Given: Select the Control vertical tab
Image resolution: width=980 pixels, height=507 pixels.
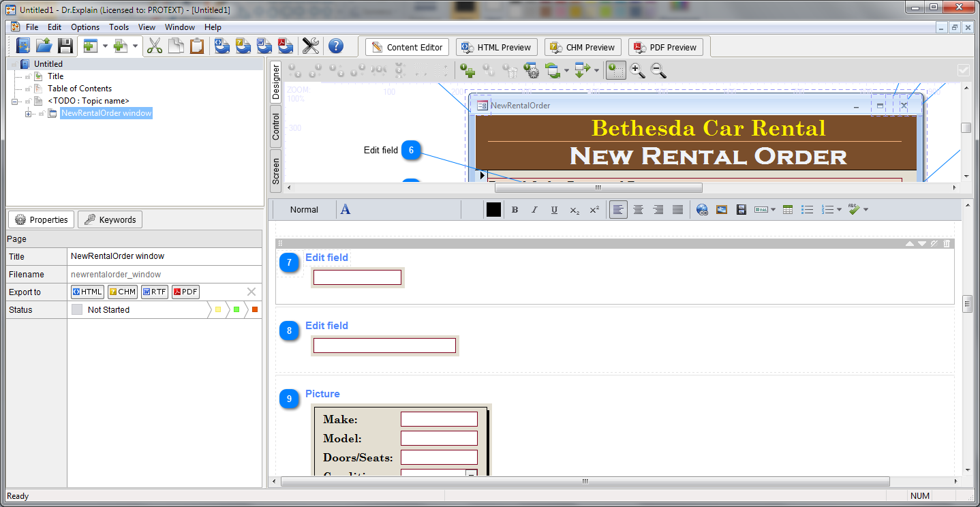Looking at the screenshot, I should click(x=276, y=127).
